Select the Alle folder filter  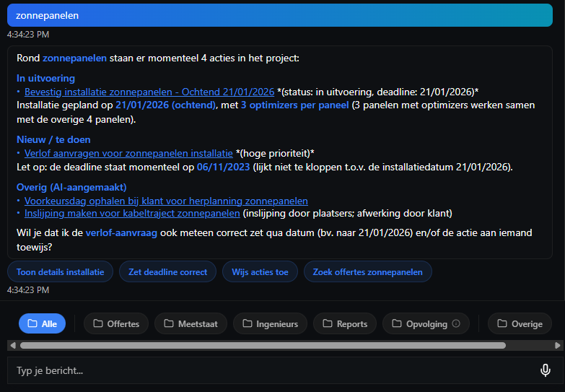(42, 324)
